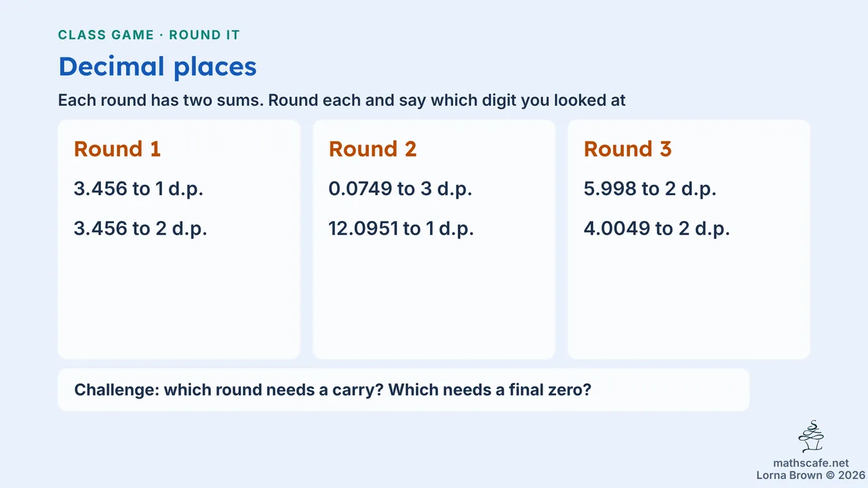Click the CLASS GAME · ROUND IT label
This screenshot has width=868, height=488.
tap(149, 35)
